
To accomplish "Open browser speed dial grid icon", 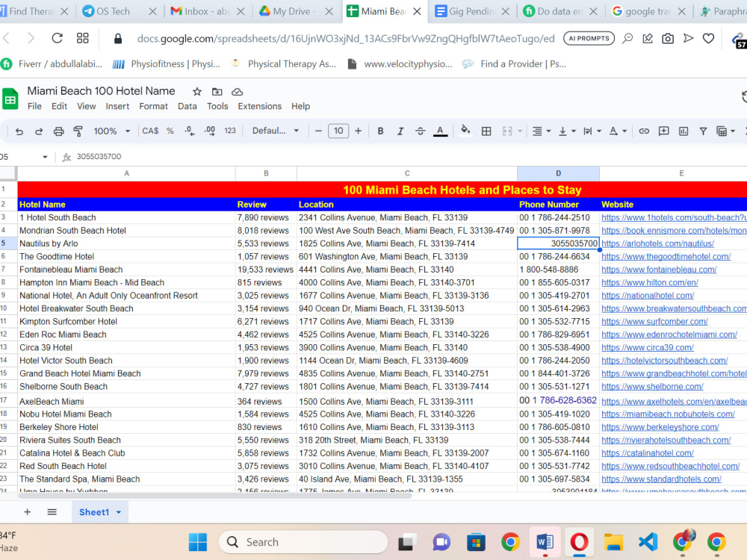I will tap(82, 38).
